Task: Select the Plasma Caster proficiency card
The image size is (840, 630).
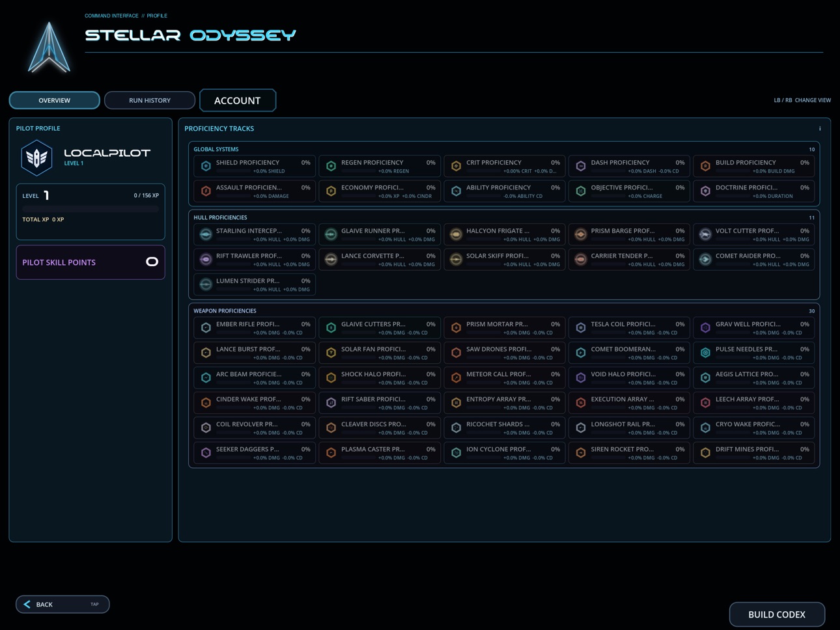Action: [380, 452]
